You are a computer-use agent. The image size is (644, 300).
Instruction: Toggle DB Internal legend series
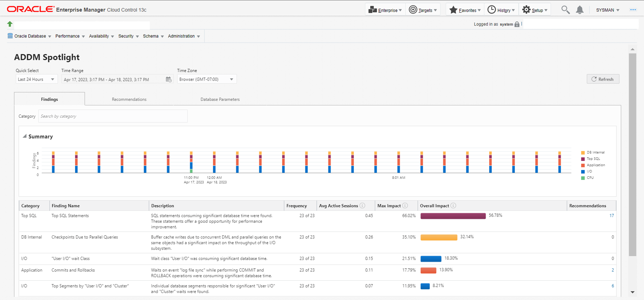click(595, 152)
